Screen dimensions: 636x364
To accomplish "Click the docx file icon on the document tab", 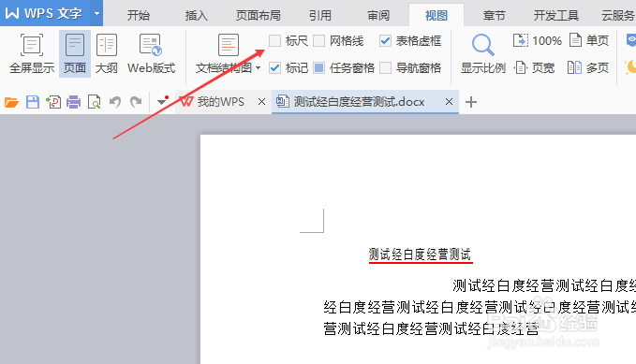I will (282, 101).
